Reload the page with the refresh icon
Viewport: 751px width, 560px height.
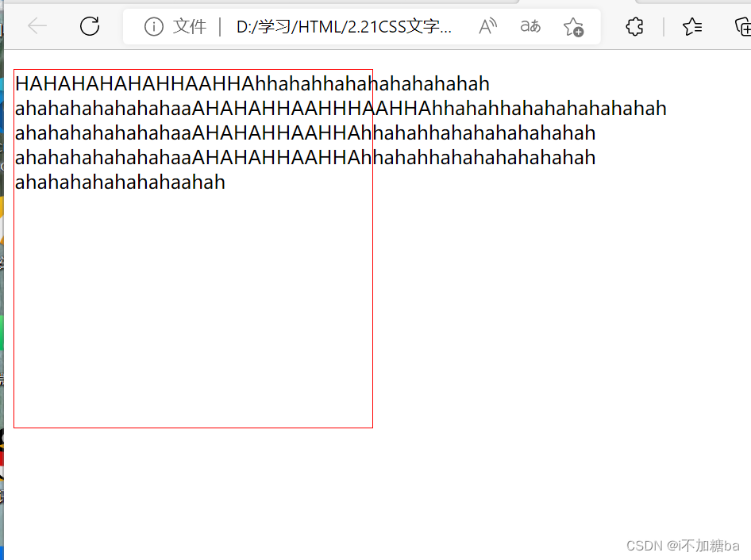click(90, 26)
